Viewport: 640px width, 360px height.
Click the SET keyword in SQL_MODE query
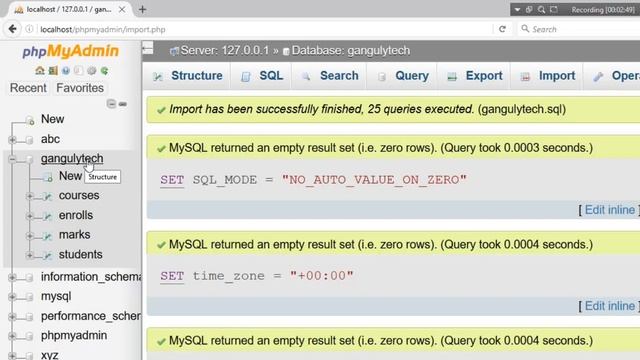[x=172, y=180]
